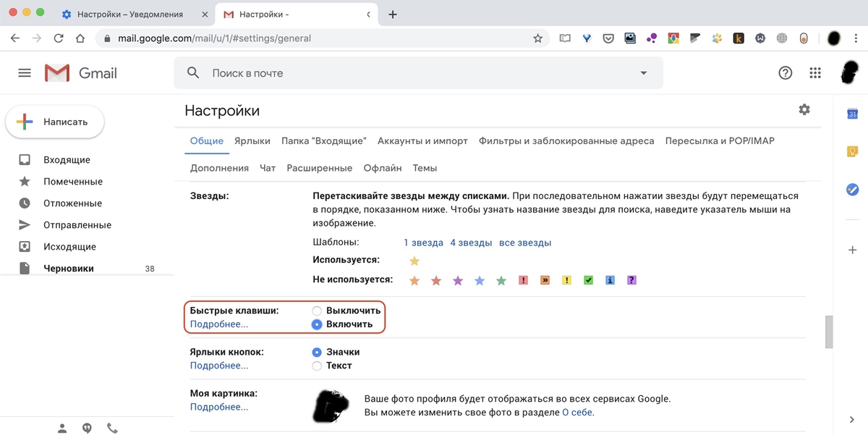Viewport: 868px width, 435px height.
Task: Open the main menu hamburger icon
Action: tap(25, 73)
